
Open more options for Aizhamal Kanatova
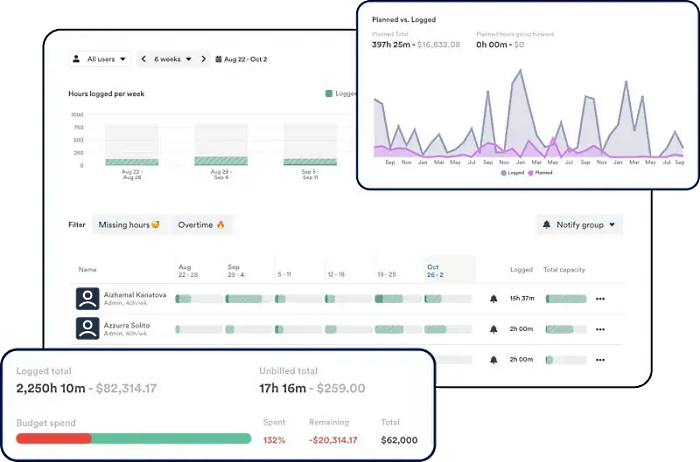(600, 299)
